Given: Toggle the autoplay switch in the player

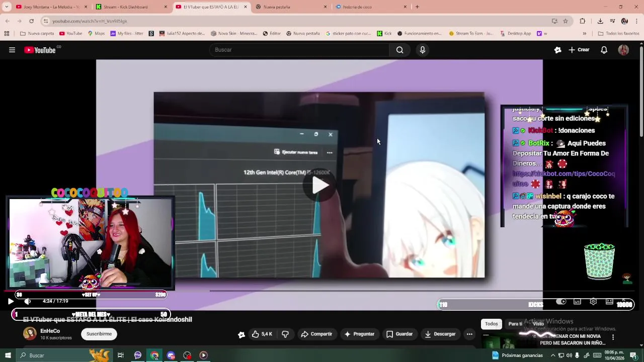Looking at the screenshot, I should (x=561, y=302).
